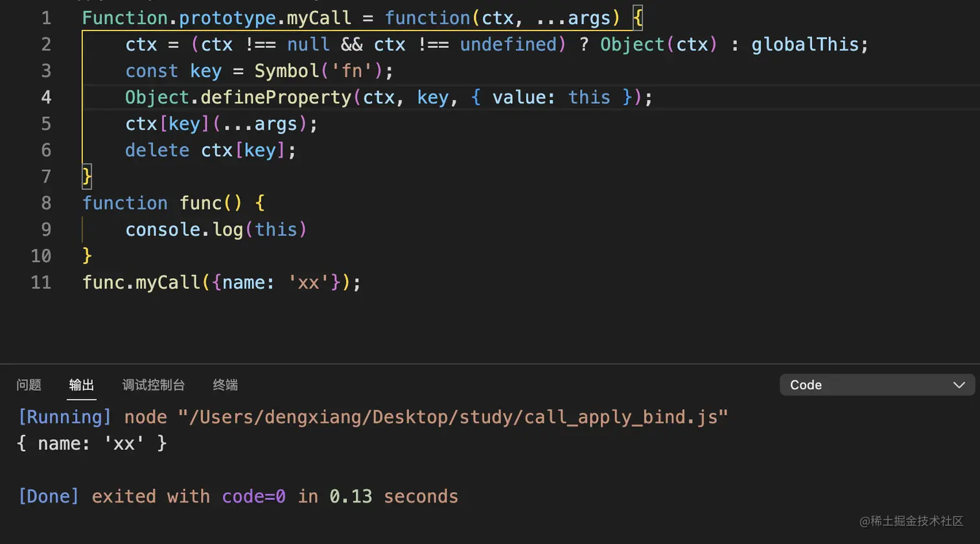Click gutter line number 3
The width and height of the screenshot is (980, 544).
(46, 71)
